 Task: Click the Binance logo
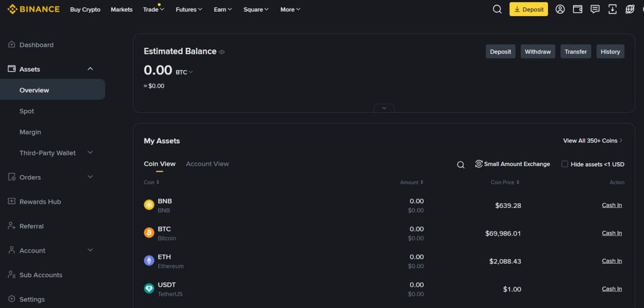tap(34, 9)
